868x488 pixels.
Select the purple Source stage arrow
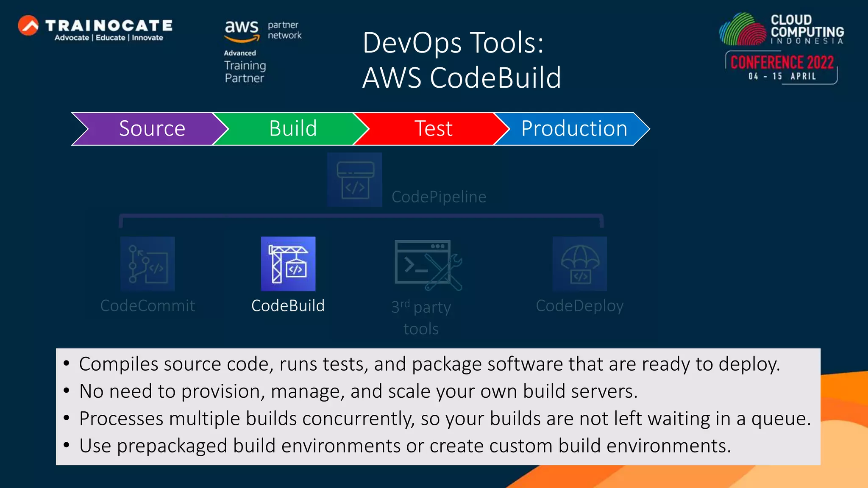tap(150, 129)
